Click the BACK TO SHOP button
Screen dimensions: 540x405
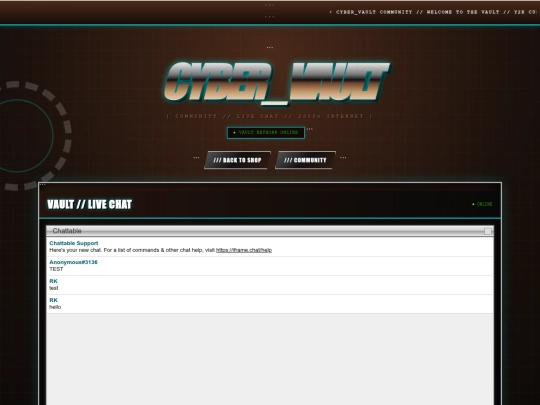(x=237, y=160)
